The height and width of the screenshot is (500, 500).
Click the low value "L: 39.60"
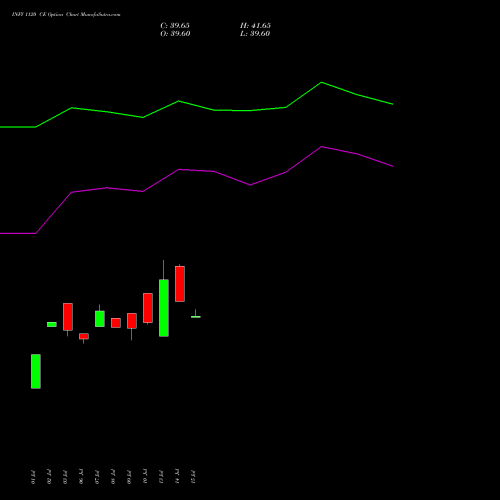pos(255,34)
